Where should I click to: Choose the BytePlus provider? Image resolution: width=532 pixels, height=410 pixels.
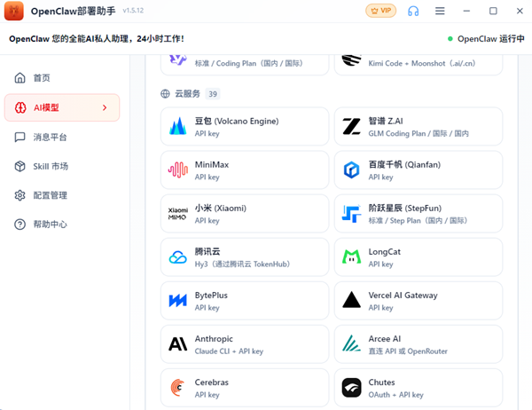[x=245, y=301]
